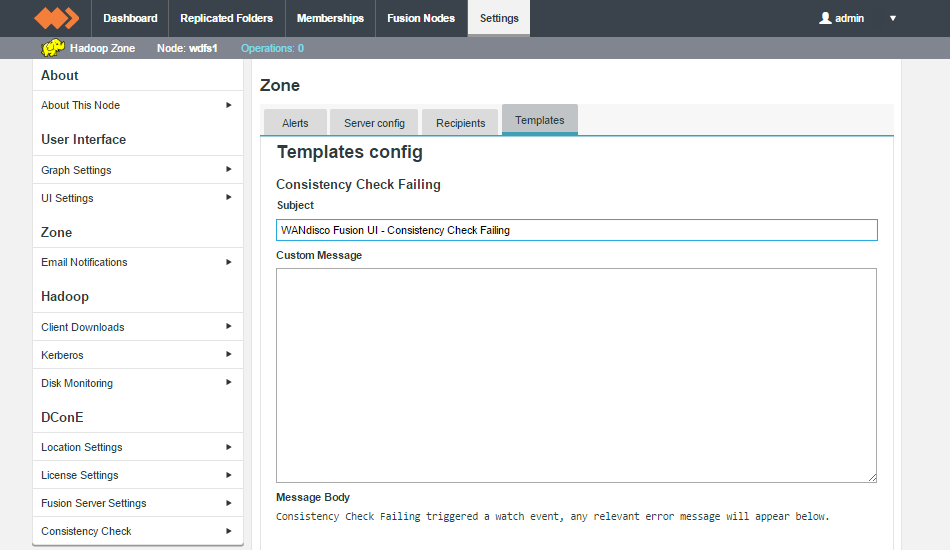This screenshot has width=950, height=550.
Task: Expand arrow beside Email Notifications
Action: click(228, 262)
